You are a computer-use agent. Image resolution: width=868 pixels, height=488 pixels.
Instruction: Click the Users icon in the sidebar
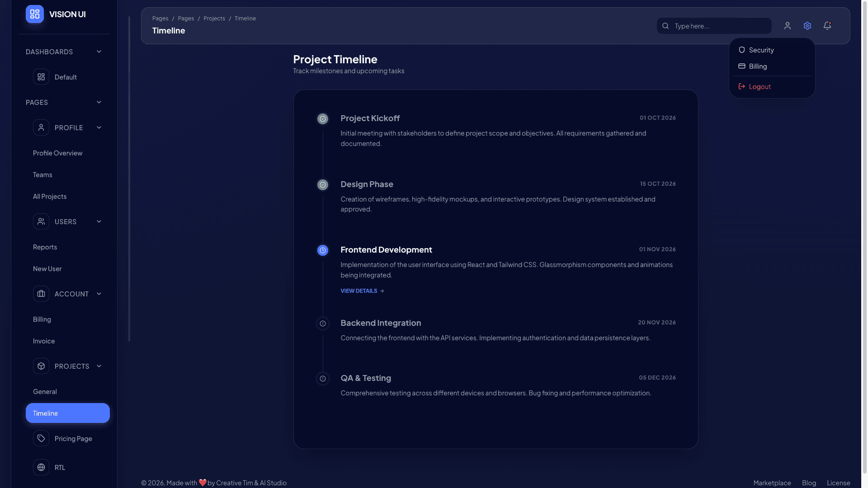tap(41, 221)
